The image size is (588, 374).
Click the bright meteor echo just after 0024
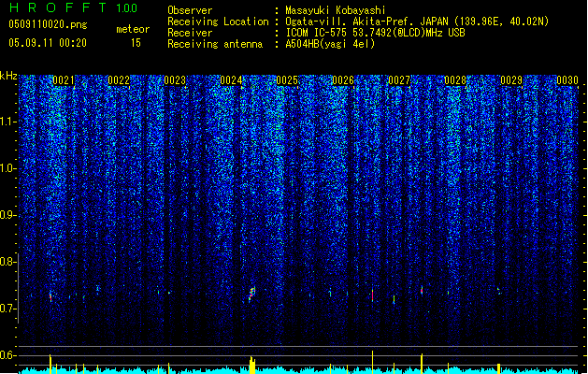(252, 294)
